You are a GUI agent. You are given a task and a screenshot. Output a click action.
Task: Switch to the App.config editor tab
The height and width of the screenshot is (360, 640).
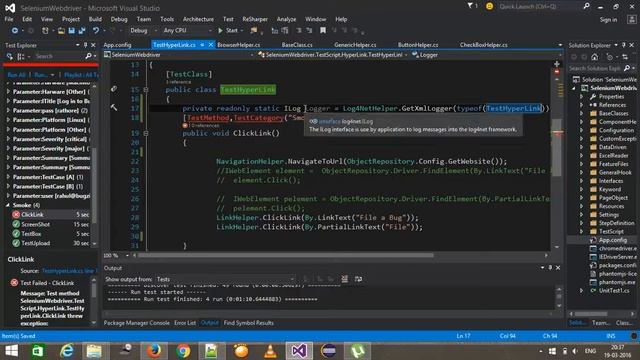[118, 45]
